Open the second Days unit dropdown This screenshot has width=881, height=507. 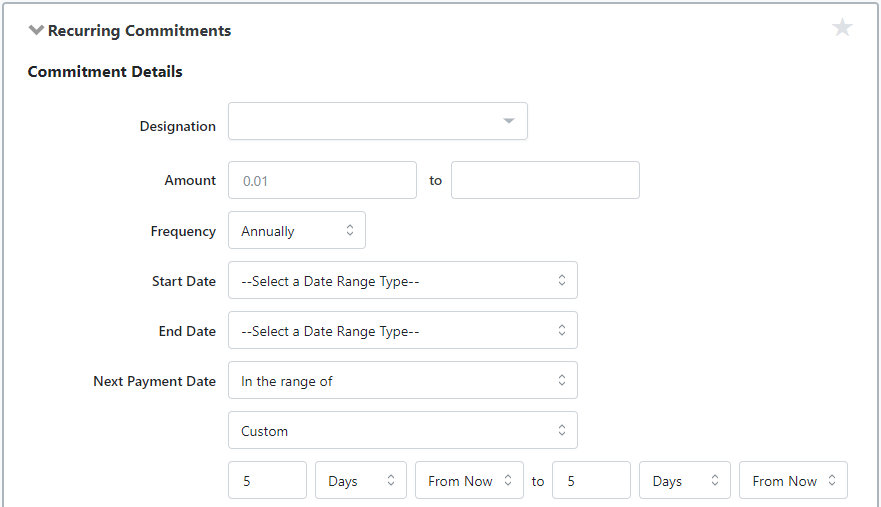pos(685,481)
